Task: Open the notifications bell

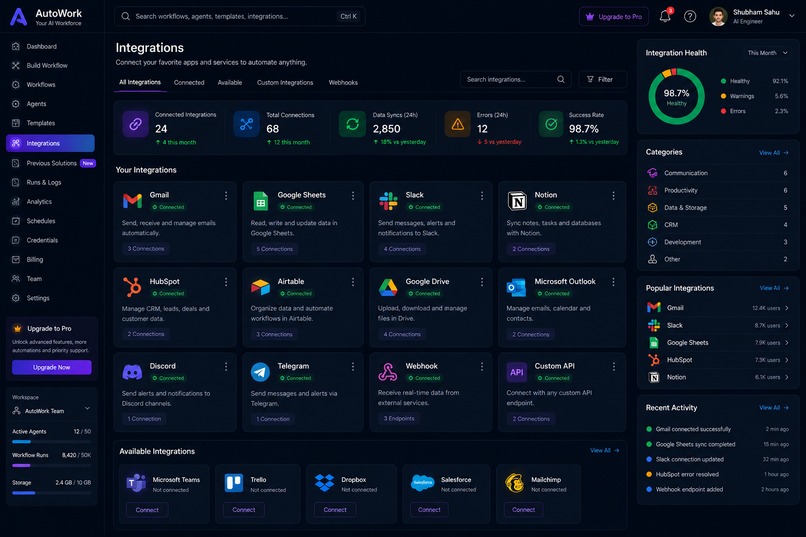Action: [665, 16]
